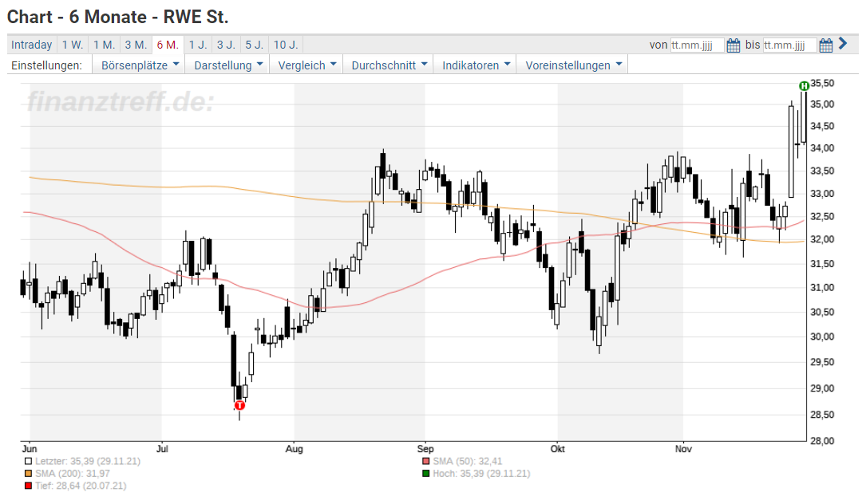
Task: Click the blue arrow to apply date range
Action: tap(843, 44)
